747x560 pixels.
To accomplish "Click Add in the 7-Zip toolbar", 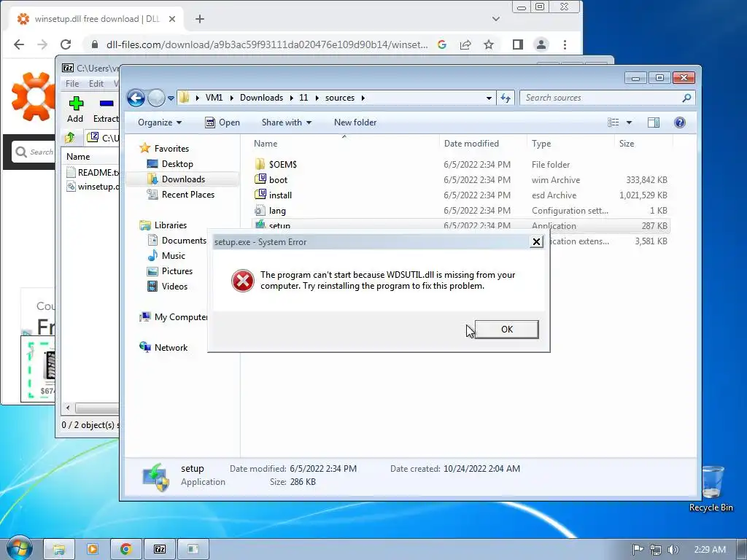I will pos(75,109).
